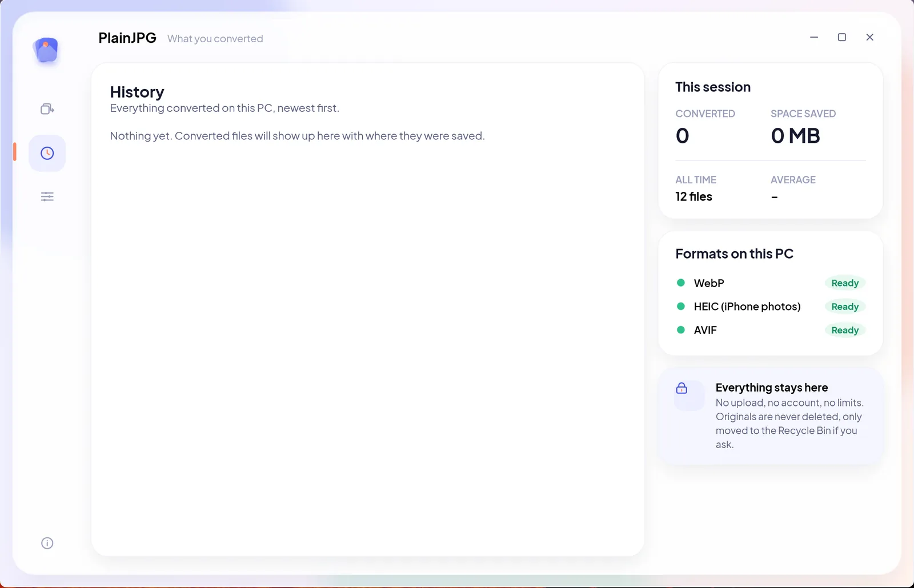Click the "What you converted" subtitle
Image resolution: width=914 pixels, height=588 pixels.
click(x=215, y=39)
